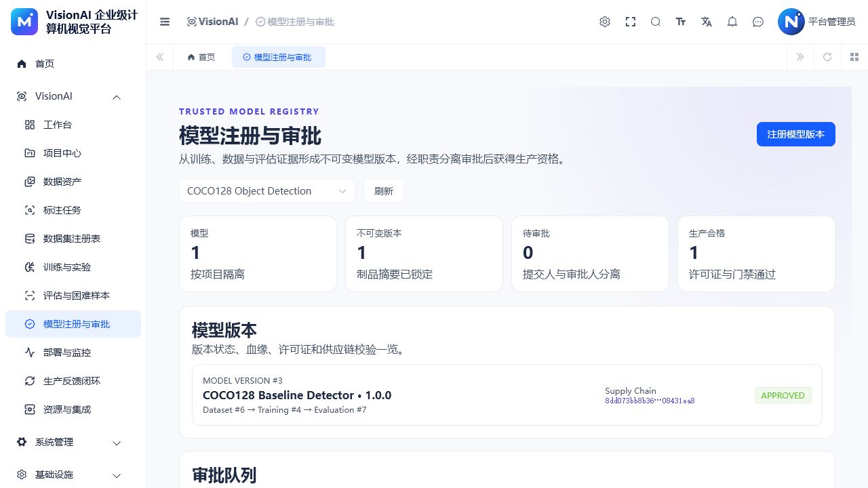Click the 工作台 workbench icon
The height and width of the screenshot is (488, 868).
point(30,125)
